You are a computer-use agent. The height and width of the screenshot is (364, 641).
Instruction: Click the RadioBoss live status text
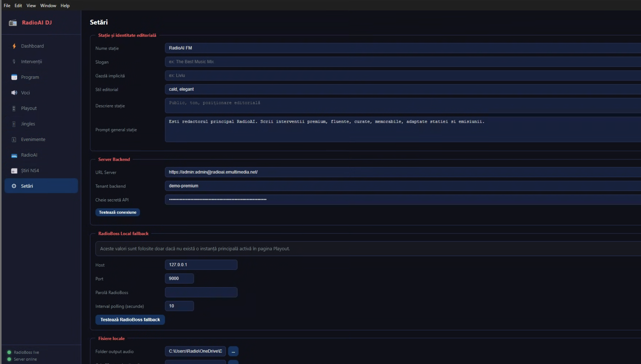coord(26,352)
